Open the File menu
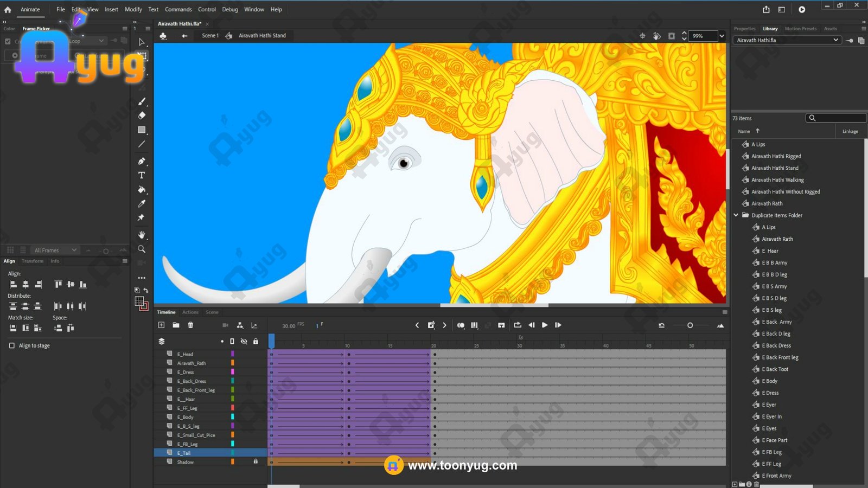 (60, 9)
